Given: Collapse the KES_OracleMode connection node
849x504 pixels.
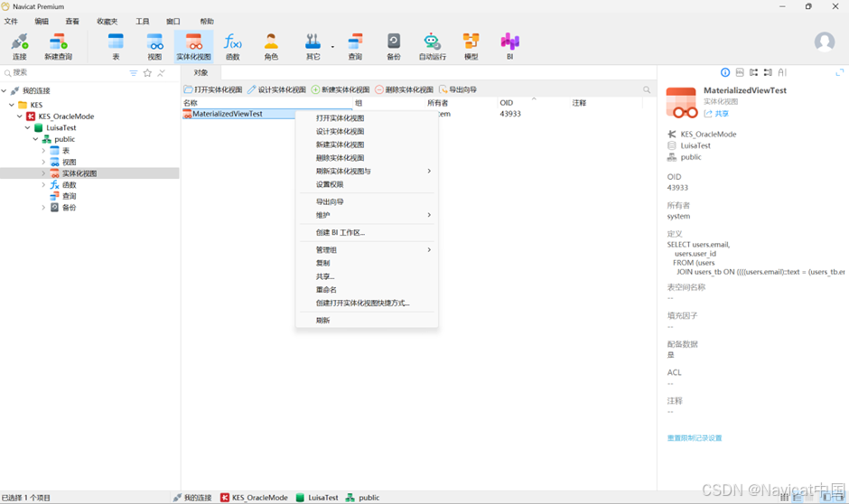Looking at the screenshot, I should 20,117.
